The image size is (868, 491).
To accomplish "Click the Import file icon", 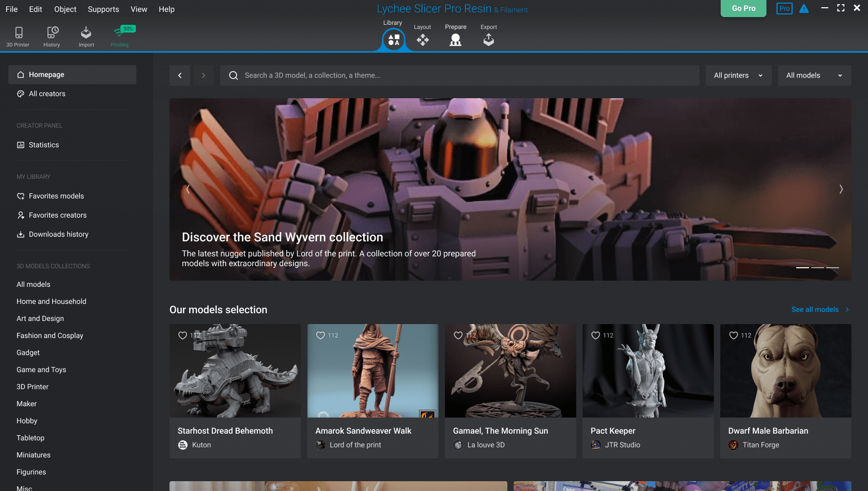I will [x=86, y=33].
